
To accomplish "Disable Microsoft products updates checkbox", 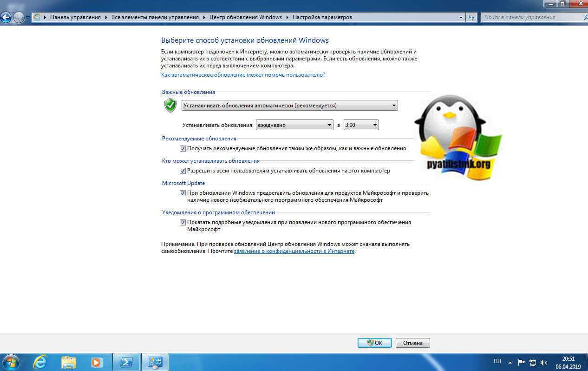I will tap(183, 193).
